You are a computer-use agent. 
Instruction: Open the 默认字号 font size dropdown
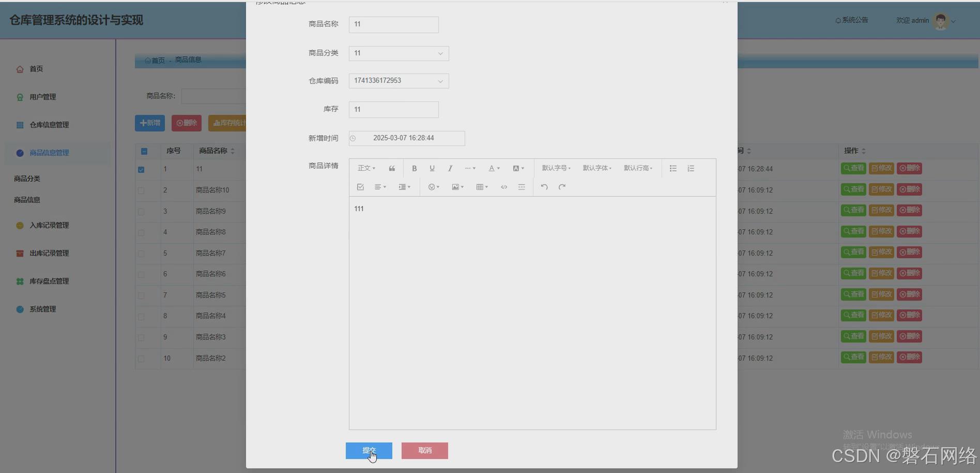[x=556, y=168]
